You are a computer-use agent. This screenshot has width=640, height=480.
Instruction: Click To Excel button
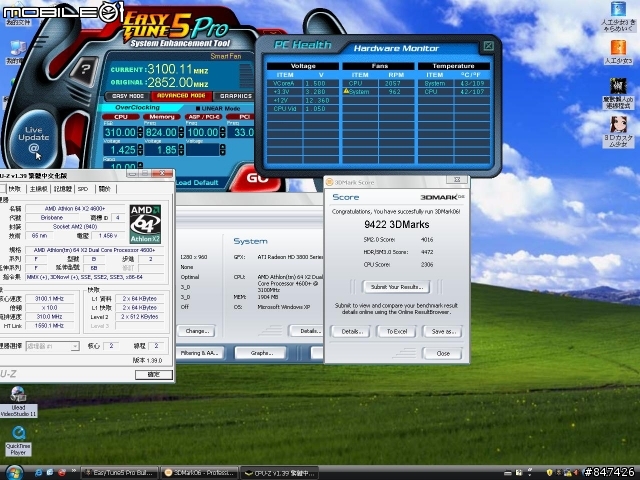(397, 331)
